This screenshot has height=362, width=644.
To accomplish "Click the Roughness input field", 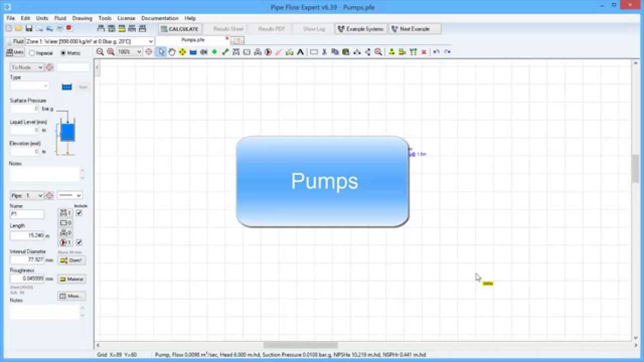I will click(27, 279).
